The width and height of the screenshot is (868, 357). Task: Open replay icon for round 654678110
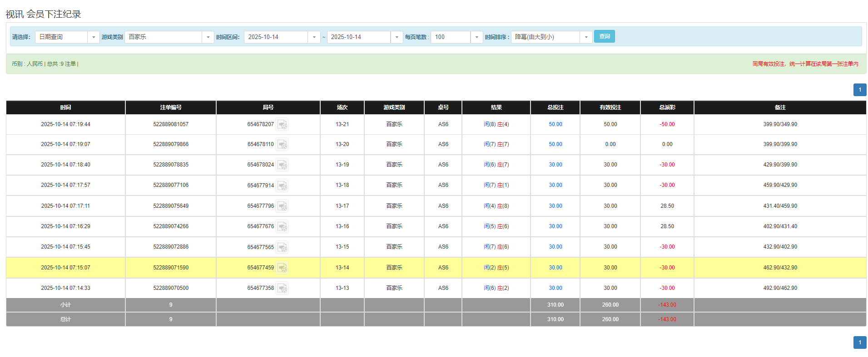click(x=282, y=144)
